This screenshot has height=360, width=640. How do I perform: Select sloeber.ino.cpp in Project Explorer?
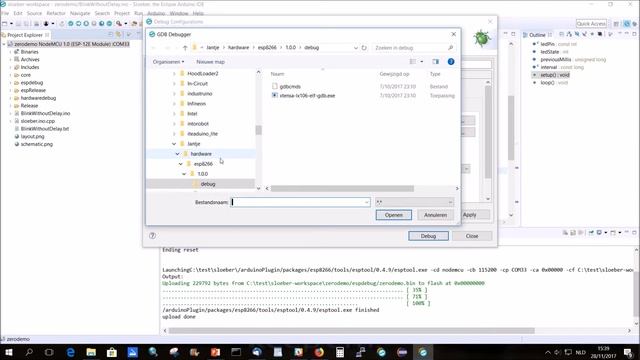pyautogui.click(x=38, y=121)
